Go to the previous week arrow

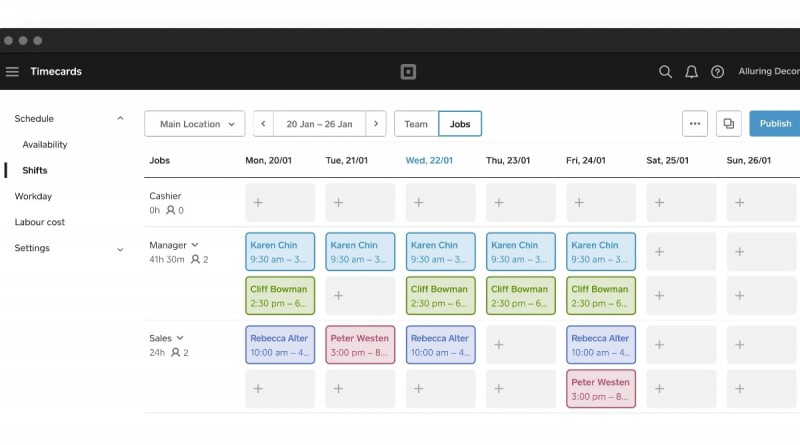pos(264,124)
